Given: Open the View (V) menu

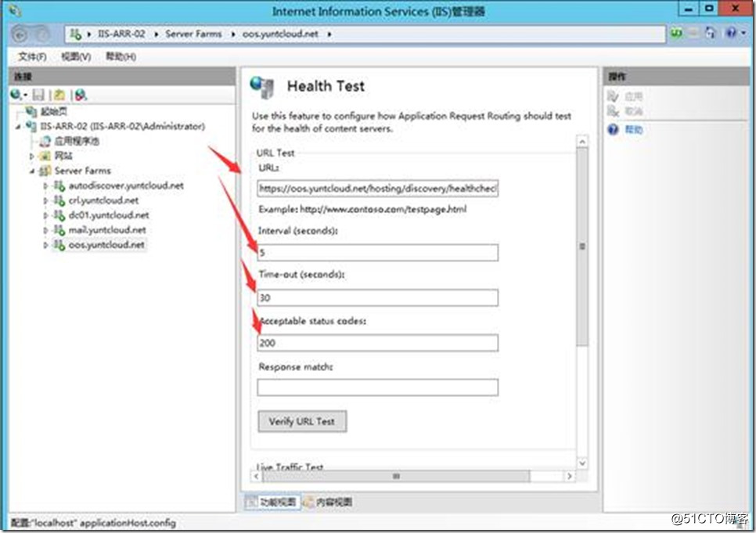Looking at the screenshot, I should (x=76, y=57).
